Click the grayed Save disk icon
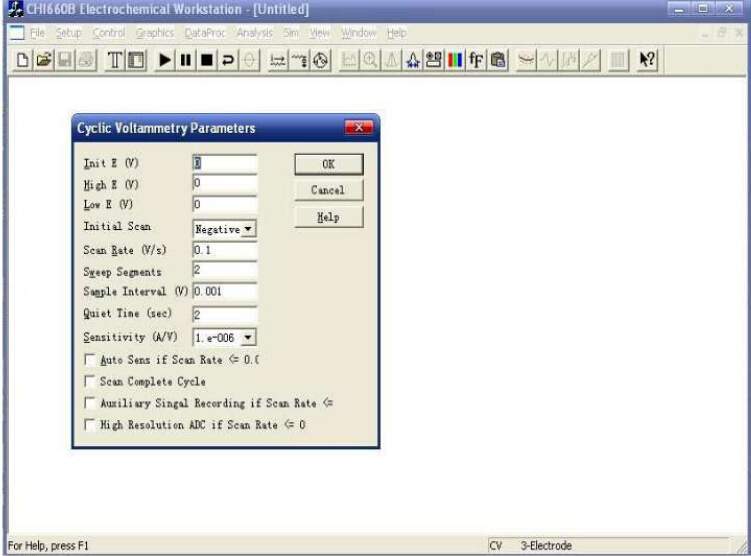The height and width of the screenshot is (556, 751). pos(65,60)
